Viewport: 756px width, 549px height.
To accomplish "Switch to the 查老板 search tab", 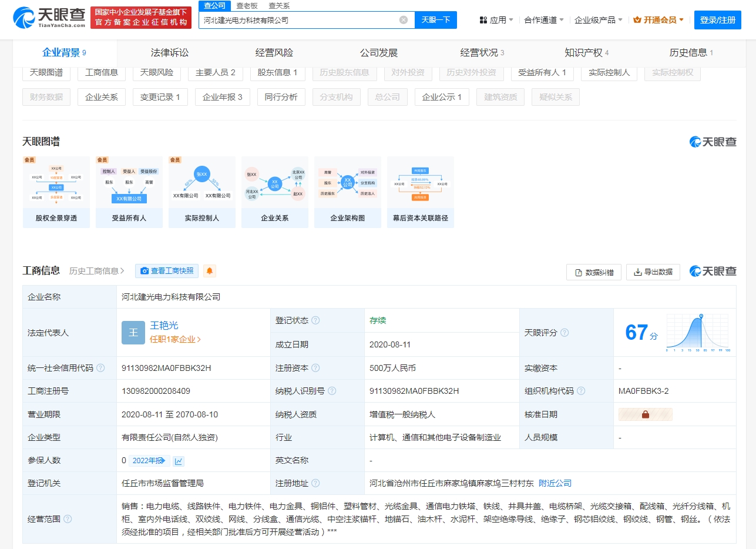I will (x=247, y=6).
